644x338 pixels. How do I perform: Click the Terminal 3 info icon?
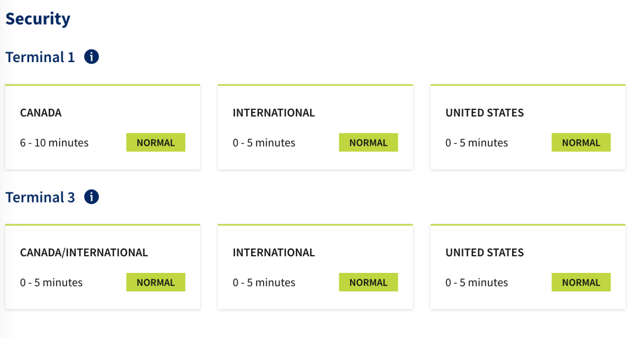point(91,197)
